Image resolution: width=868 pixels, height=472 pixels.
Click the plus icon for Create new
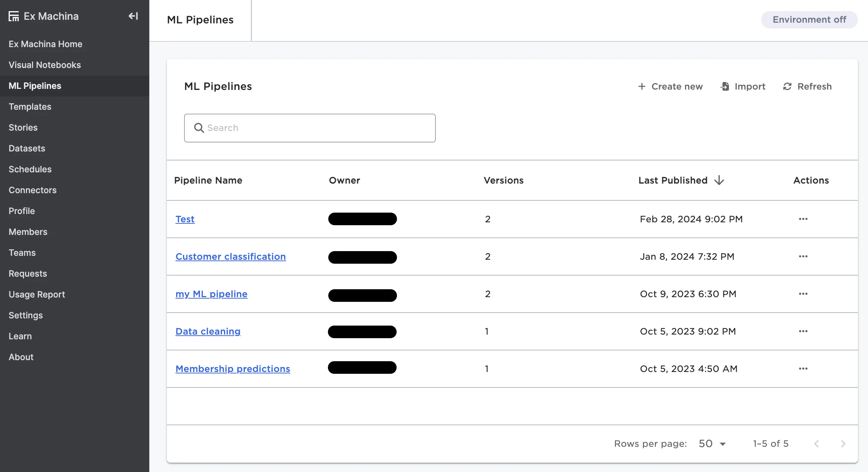point(641,86)
